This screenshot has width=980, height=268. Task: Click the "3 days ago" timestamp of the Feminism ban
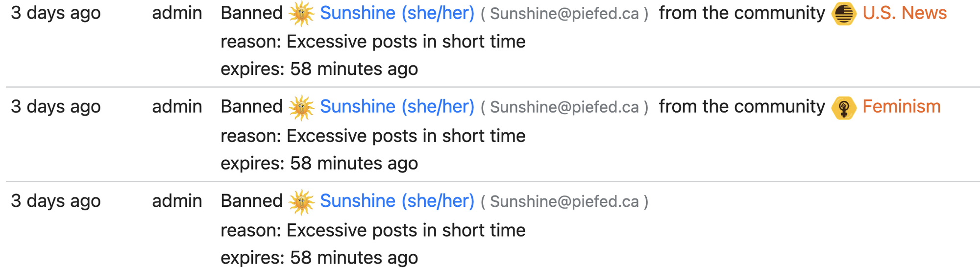click(x=56, y=107)
